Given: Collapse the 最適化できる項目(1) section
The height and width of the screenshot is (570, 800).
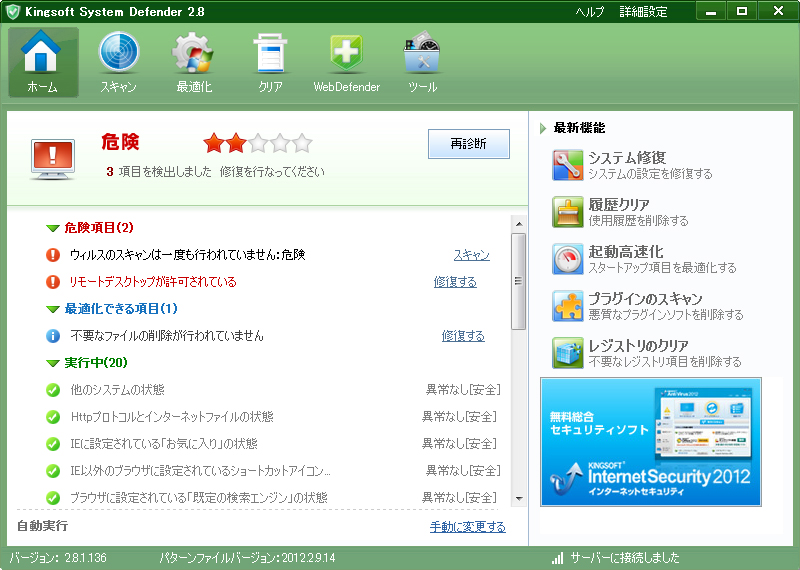Looking at the screenshot, I should coord(53,309).
